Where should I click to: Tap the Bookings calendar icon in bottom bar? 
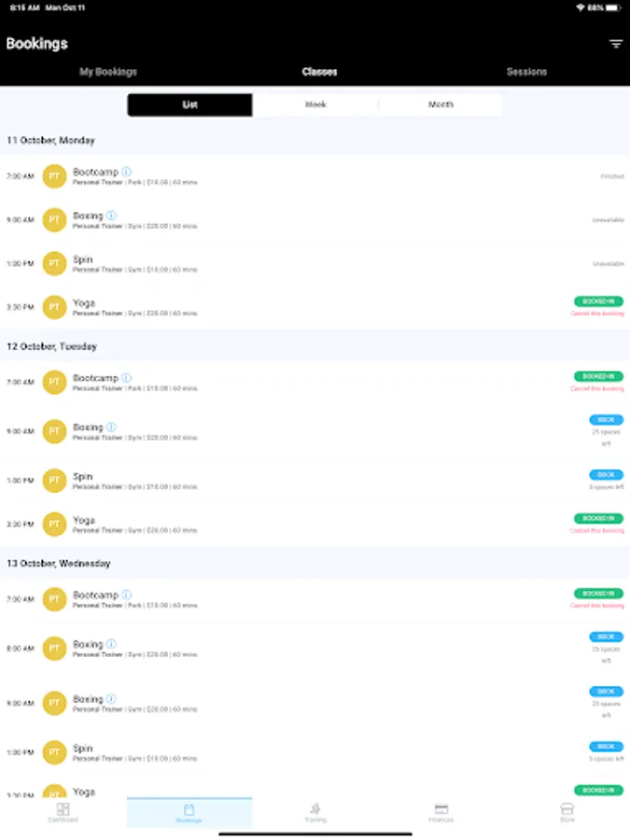[189, 809]
